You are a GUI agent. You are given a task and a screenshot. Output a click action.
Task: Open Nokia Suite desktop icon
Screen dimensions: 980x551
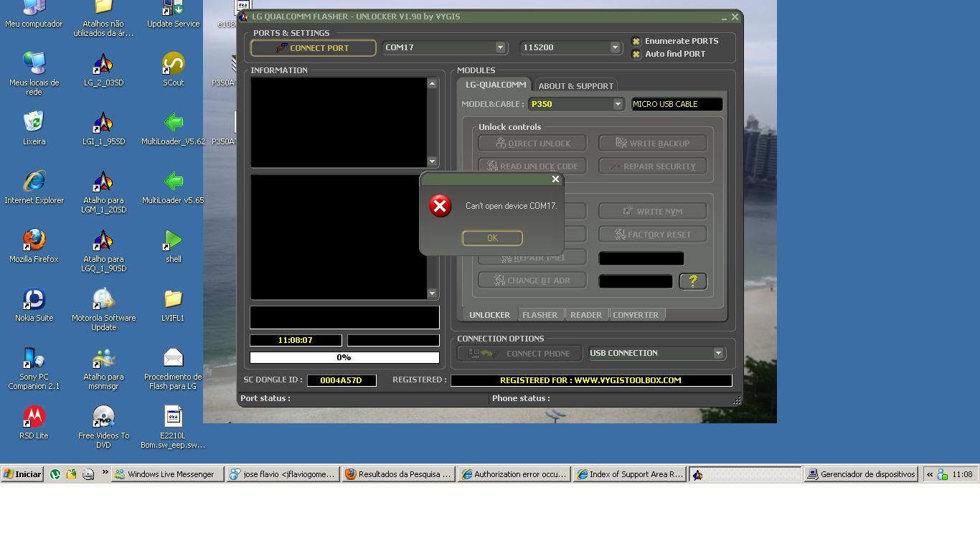tap(34, 304)
